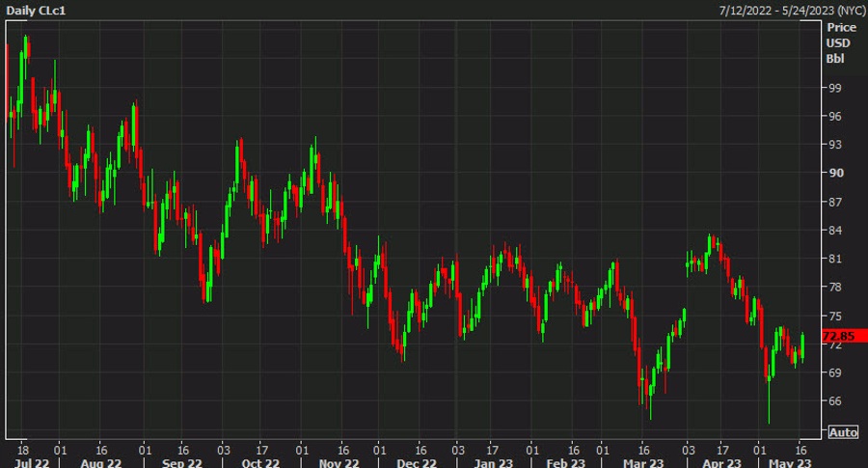Click the 78 price axis value

pos(835,287)
